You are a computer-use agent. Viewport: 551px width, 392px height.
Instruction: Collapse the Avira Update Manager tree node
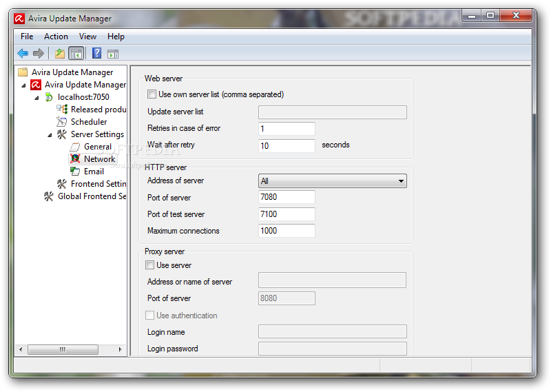pyautogui.click(x=23, y=85)
